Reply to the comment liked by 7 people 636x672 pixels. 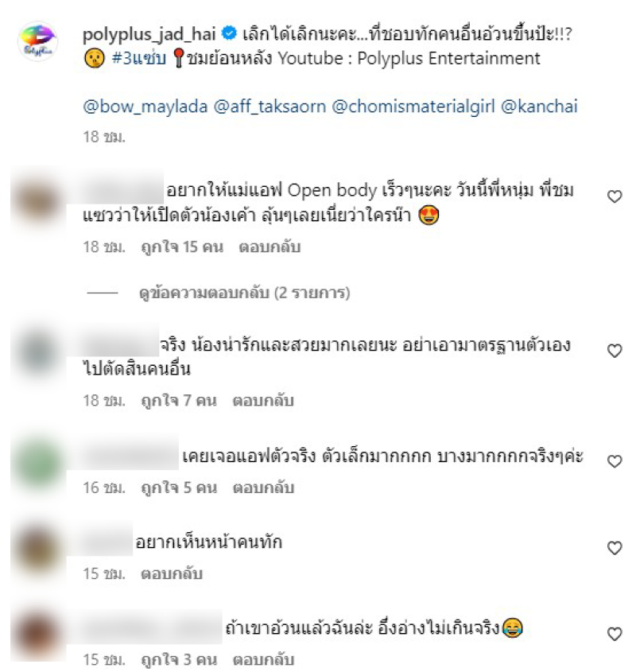(263, 401)
